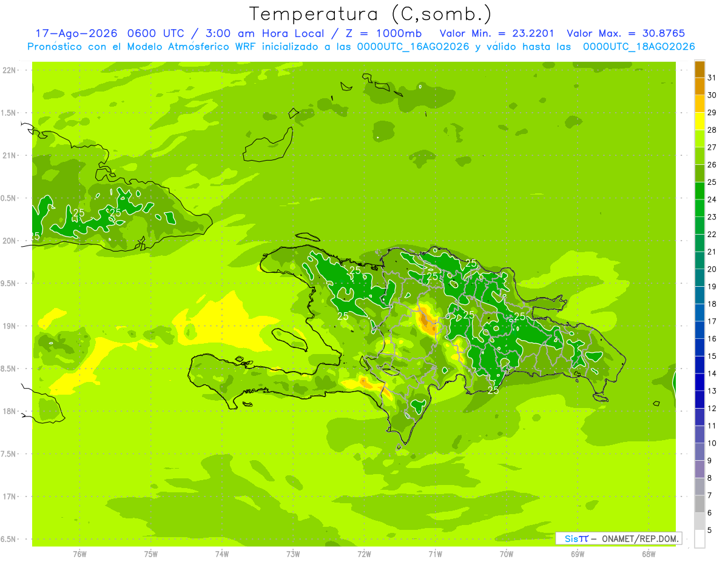
Task: Click the '5' label on the color bar
Action: (x=710, y=530)
